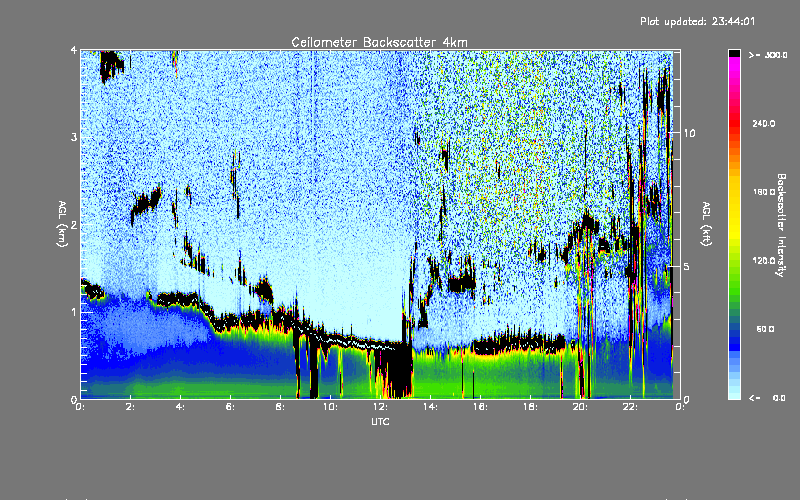This screenshot has width=800, height=500.
Task: Click the "6:" UTC time tick
Action: 230,407
